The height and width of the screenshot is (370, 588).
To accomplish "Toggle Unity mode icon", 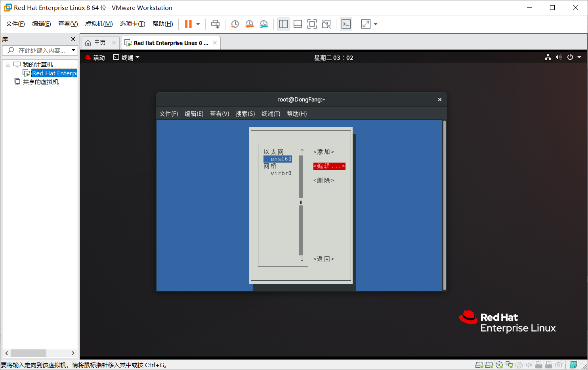I will click(x=326, y=24).
